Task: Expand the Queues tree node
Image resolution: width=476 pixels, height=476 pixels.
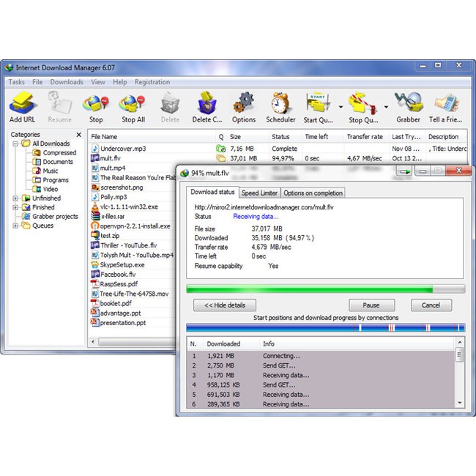Action: click(x=15, y=226)
